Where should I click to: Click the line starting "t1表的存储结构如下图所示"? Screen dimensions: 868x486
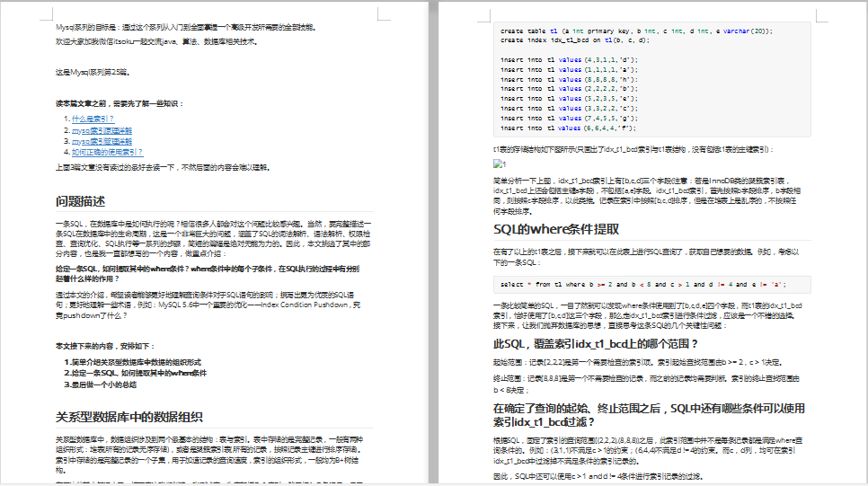(x=633, y=149)
